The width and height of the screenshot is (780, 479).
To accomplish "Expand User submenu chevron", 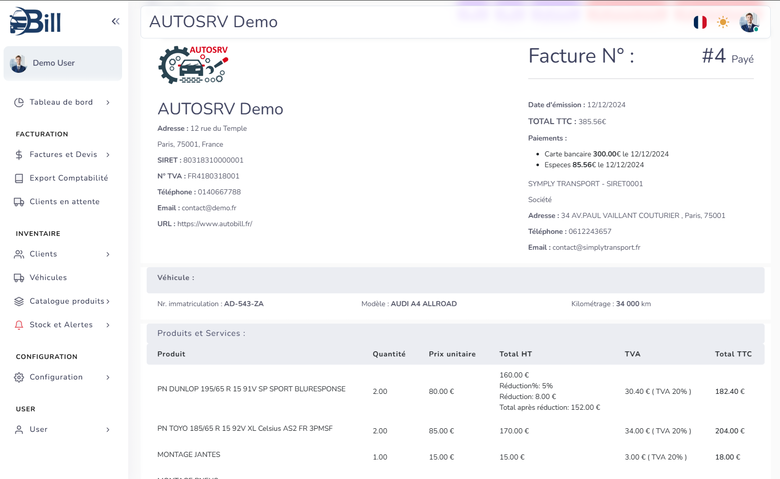I will tap(108, 430).
